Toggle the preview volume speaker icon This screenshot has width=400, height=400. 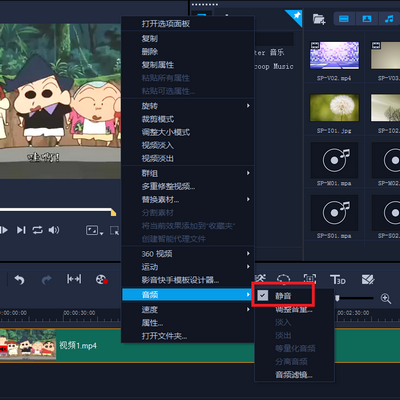54,230
